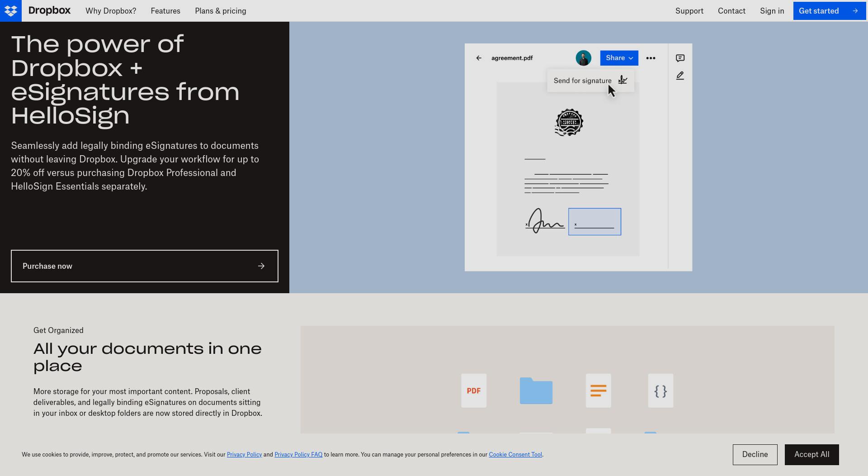
Task: Open the Share dropdown
Action: 619,58
